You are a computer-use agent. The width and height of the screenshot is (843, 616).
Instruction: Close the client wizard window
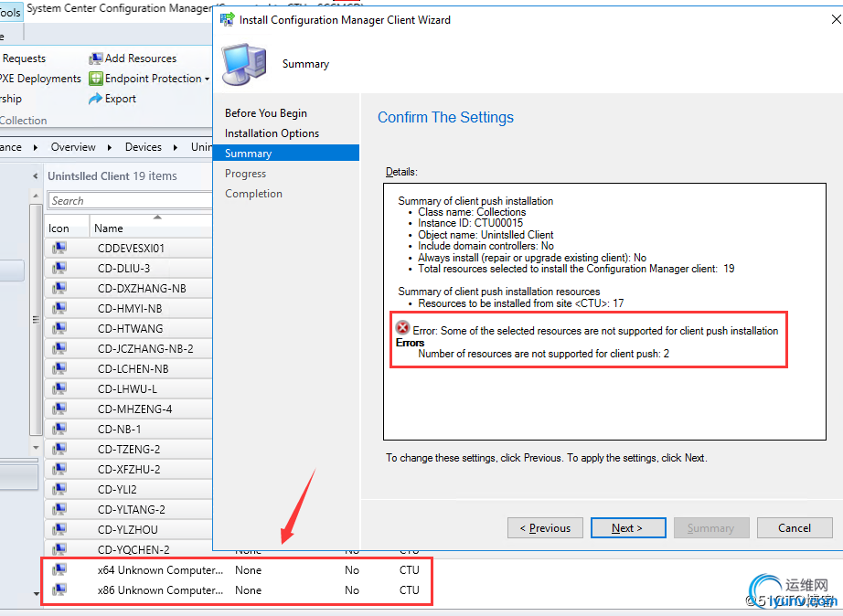tap(836, 20)
